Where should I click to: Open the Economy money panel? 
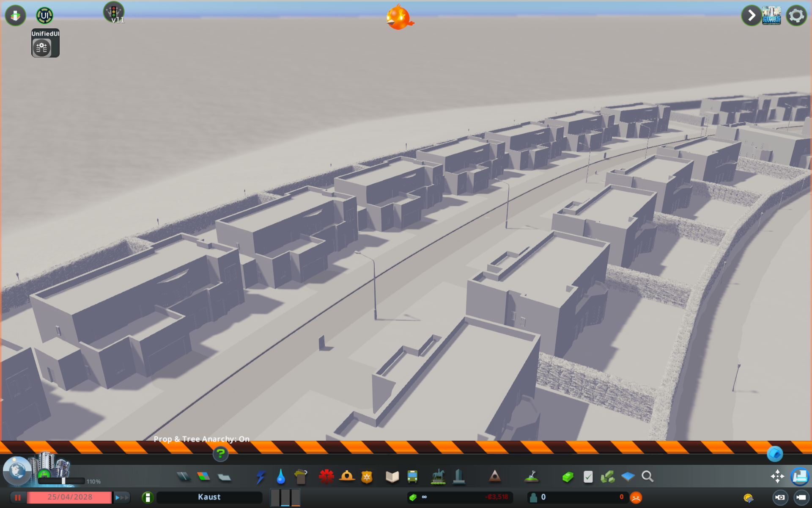coord(568,477)
